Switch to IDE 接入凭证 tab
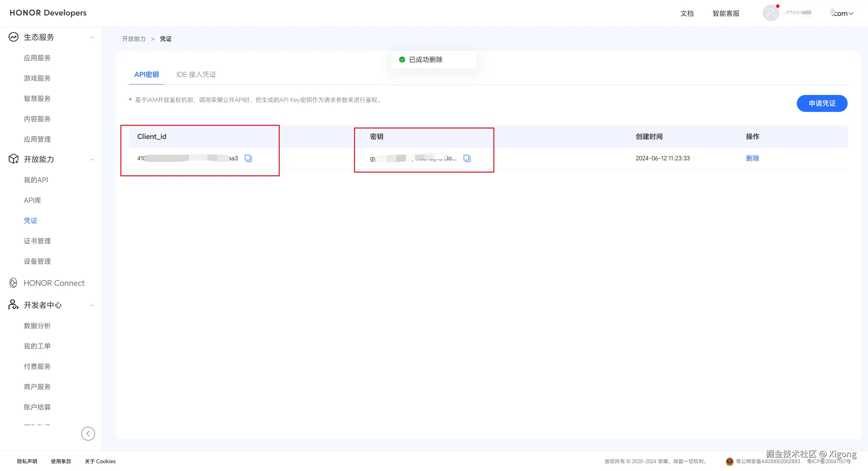The width and height of the screenshot is (868, 471). pyautogui.click(x=196, y=75)
